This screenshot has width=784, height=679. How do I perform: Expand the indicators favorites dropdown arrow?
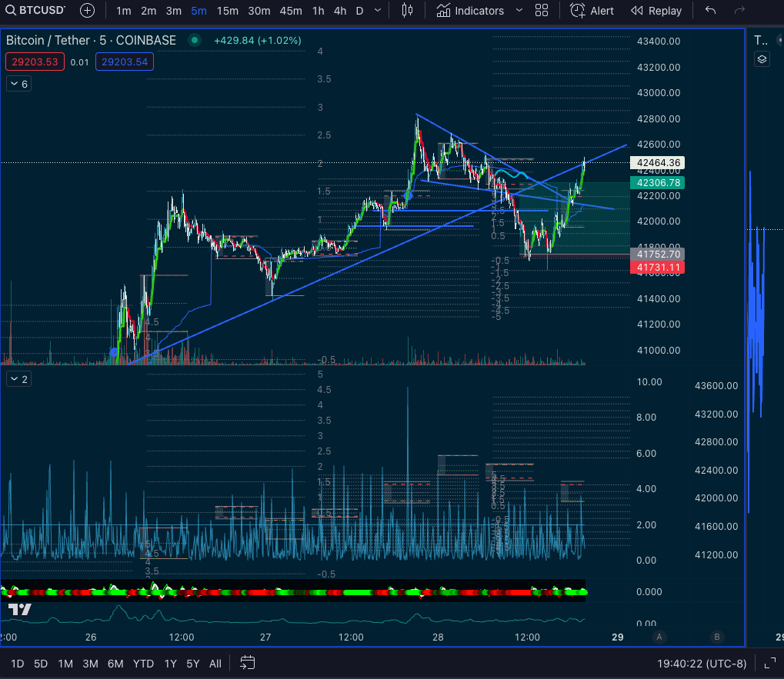pyautogui.click(x=519, y=11)
